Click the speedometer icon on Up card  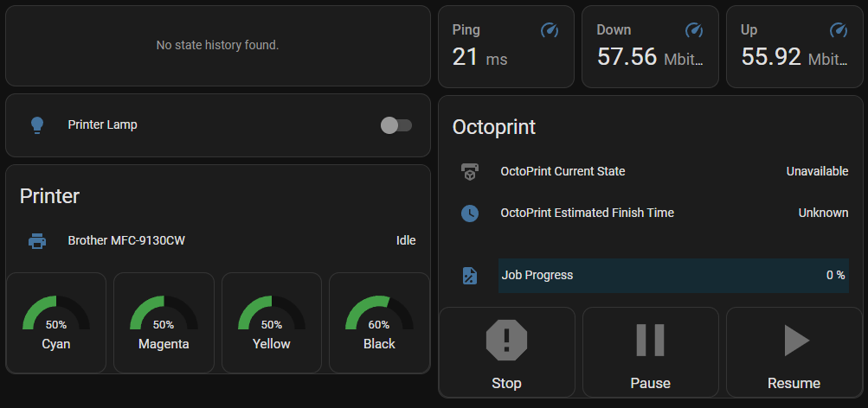(x=838, y=30)
